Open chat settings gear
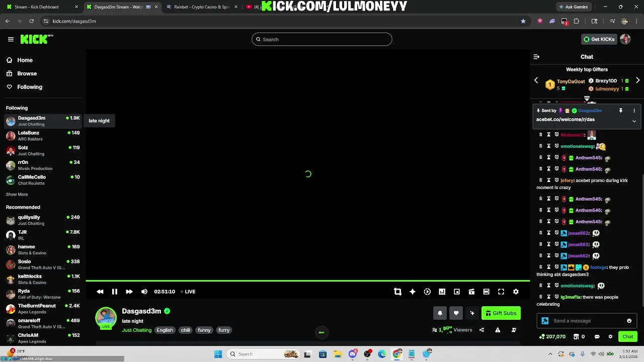Viewport: 644px width, 362px height. [x=610, y=336]
